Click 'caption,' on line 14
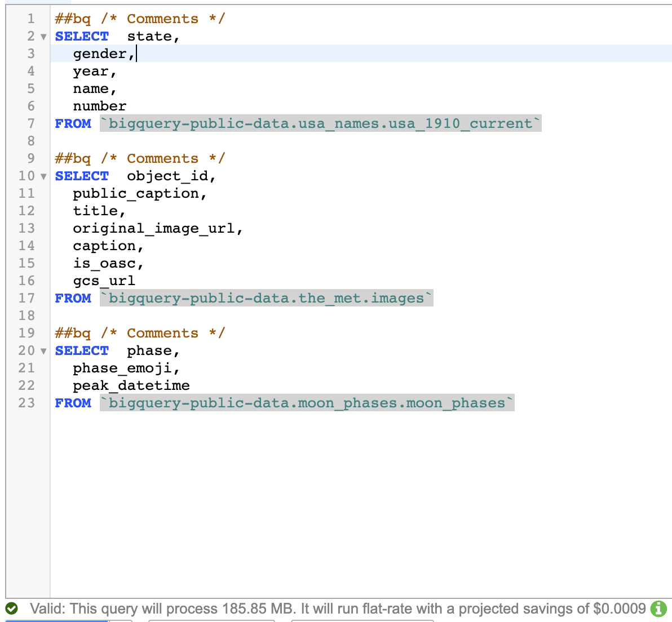The height and width of the screenshot is (622, 672). [108, 246]
